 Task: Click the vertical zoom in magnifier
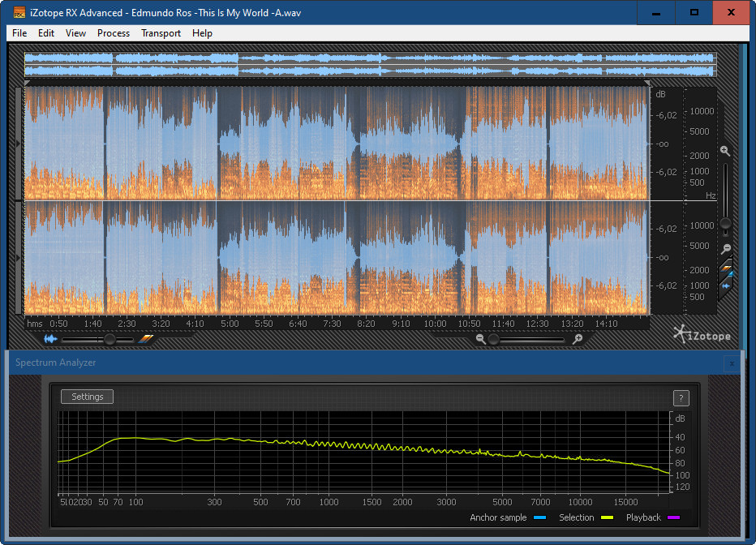tap(725, 151)
